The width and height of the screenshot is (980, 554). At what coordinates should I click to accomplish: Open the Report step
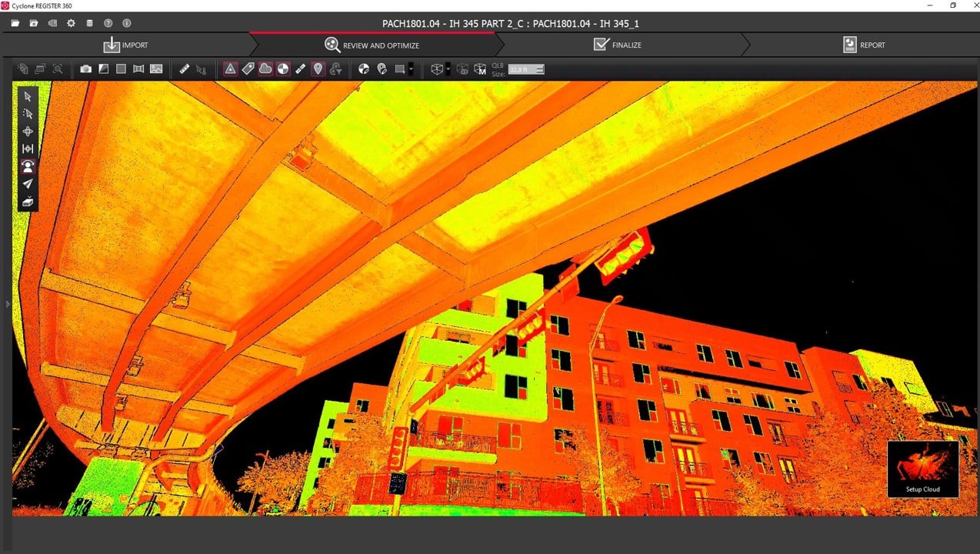[864, 45]
